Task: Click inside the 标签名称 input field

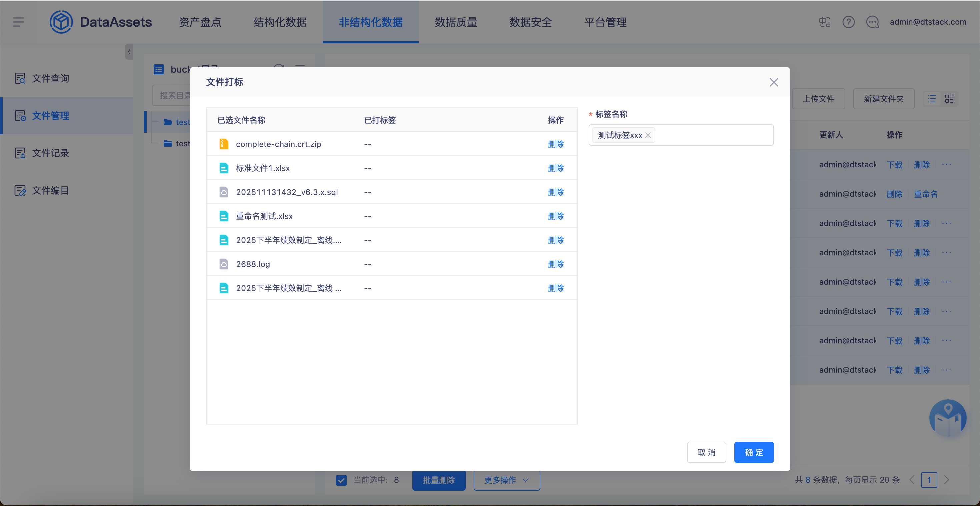Action: pyautogui.click(x=711, y=135)
